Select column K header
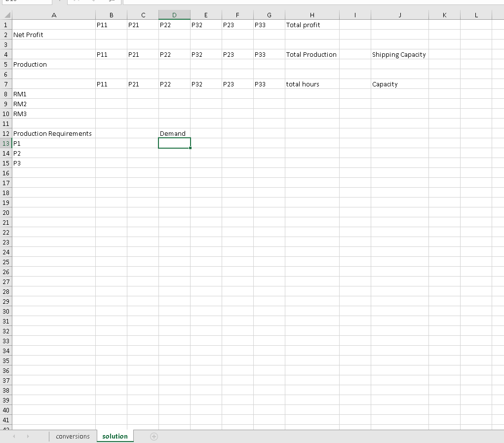Image resolution: width=504 pixels, height=443 pixels. pos(444,15)
